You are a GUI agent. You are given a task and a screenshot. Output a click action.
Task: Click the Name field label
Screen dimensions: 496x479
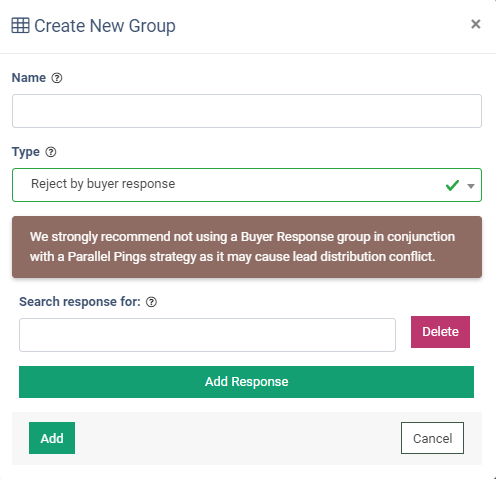[29, 78]
